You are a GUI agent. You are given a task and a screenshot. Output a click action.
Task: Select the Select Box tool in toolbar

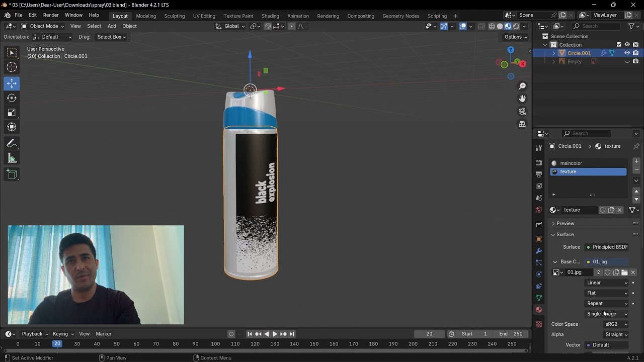[12, 53]
